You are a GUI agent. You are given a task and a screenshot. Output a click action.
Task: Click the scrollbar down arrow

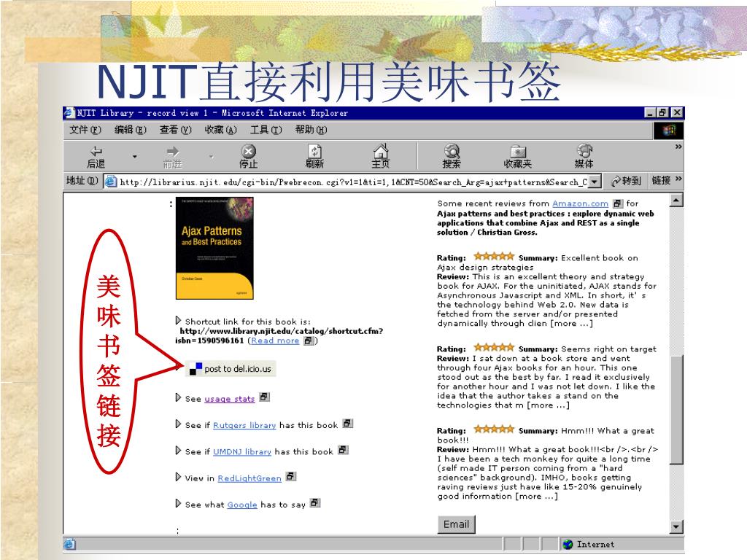click(x=676, y=526)
